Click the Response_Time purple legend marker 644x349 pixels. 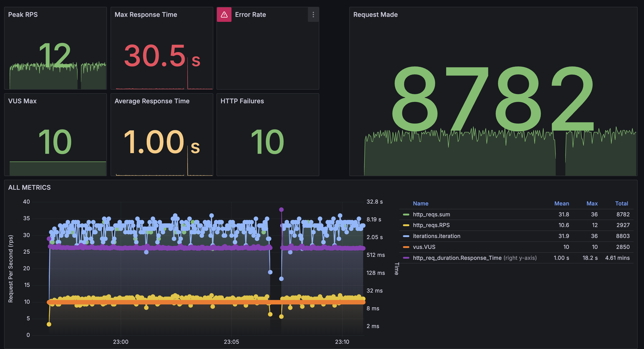click(x=406, y=258)
